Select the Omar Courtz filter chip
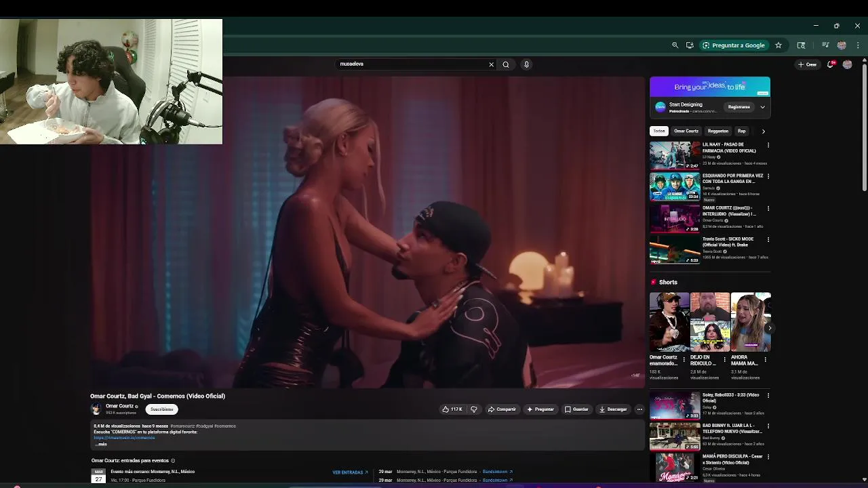Viewport: 868px width, 488px height. [686, 131]
